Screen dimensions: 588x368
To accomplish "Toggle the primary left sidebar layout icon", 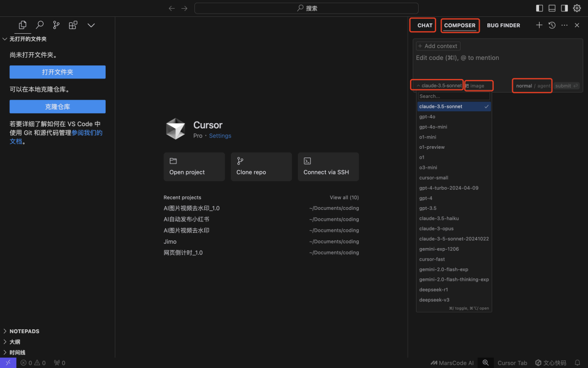I will click(540, 8).
